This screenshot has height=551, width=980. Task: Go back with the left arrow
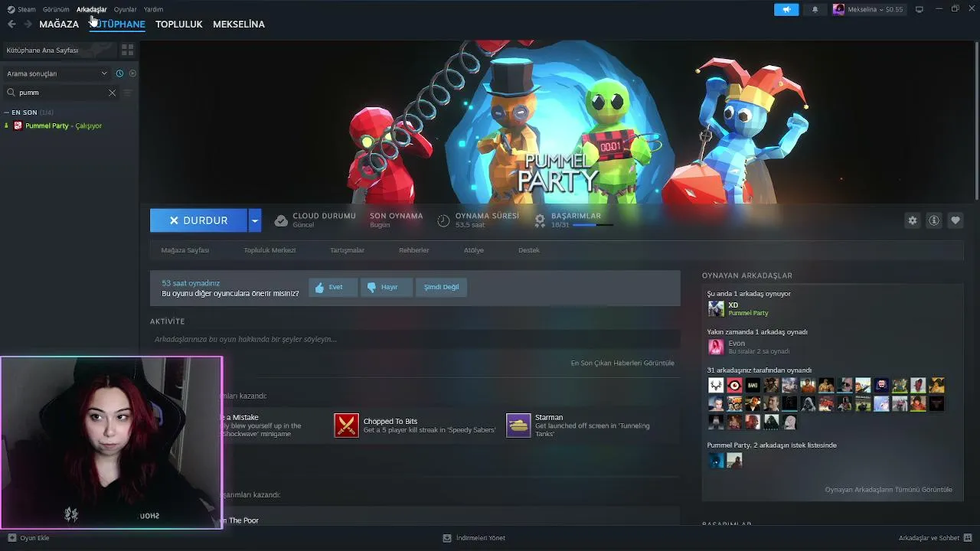coord(11,24)
